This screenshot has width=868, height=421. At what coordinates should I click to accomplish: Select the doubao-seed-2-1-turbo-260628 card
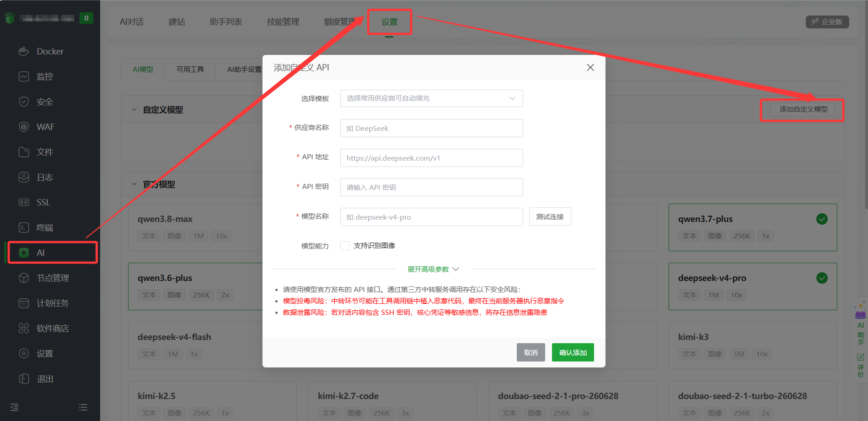[x=753, y=401]
